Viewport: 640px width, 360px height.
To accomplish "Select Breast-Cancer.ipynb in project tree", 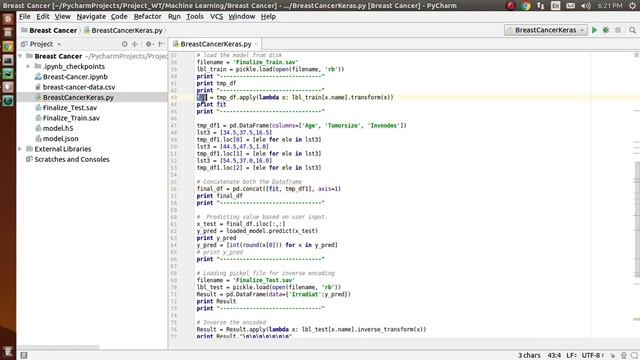I will pyautogui.click(x=75, y=77).
